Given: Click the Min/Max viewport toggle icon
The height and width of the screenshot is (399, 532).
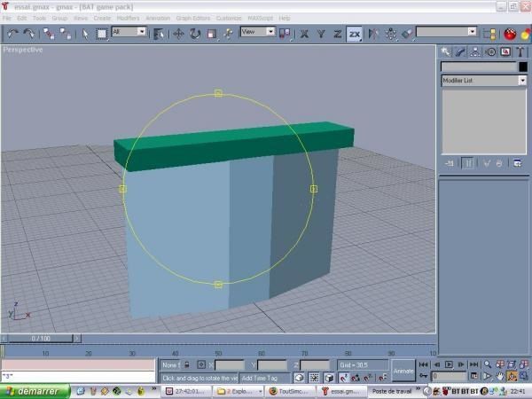Looking at the screenshot, I should coord(524,376).
